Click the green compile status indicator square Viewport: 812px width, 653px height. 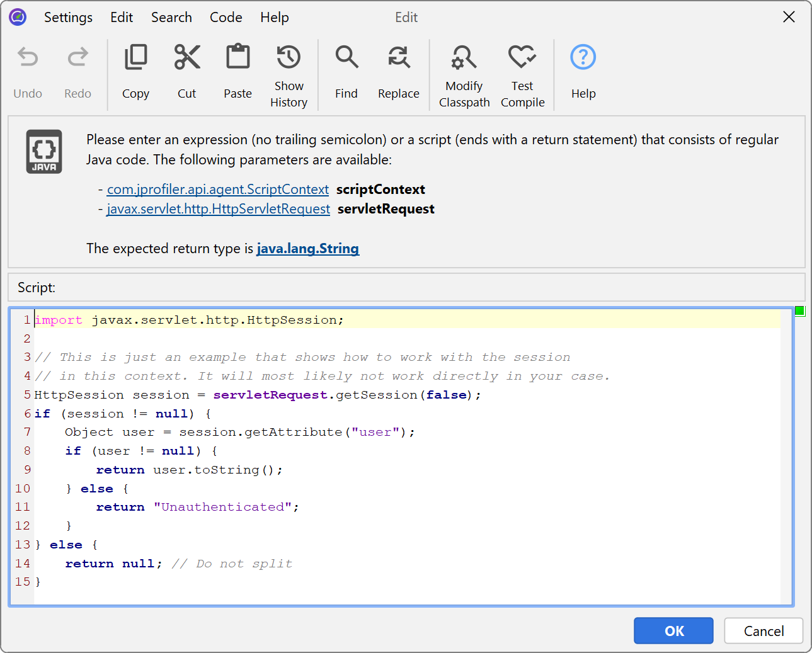(x=799, y=310)
